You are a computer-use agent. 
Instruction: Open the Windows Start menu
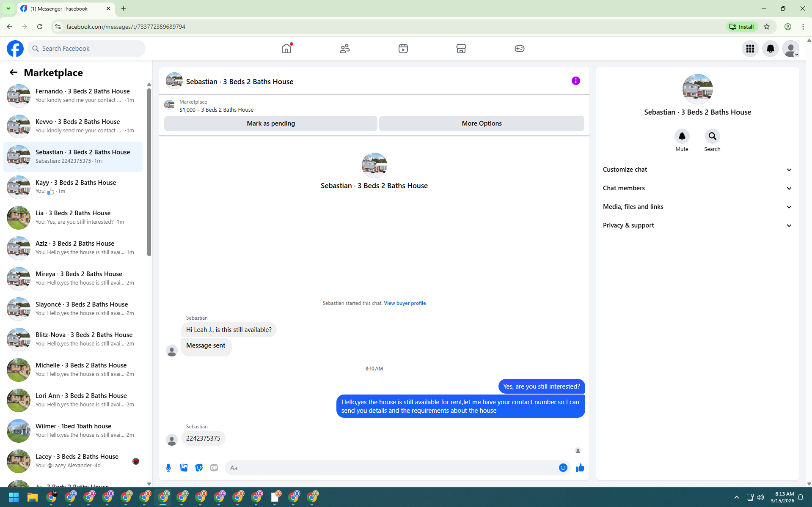[14, 497]
